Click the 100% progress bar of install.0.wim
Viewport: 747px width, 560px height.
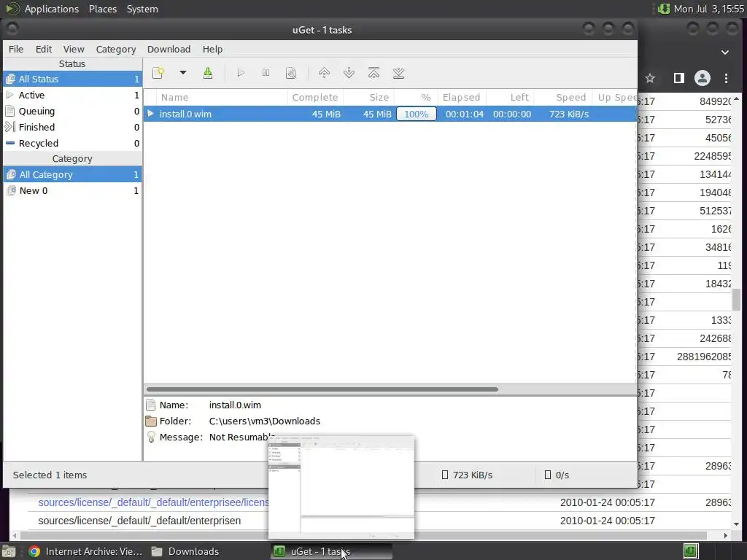pos(417,114)
